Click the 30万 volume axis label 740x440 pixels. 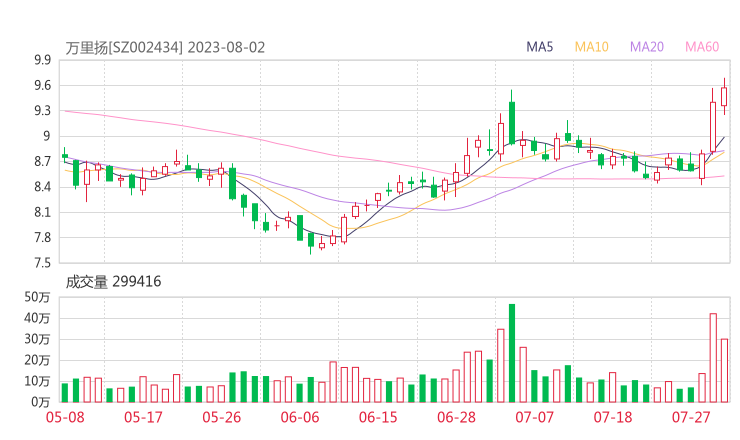[37, 339]
